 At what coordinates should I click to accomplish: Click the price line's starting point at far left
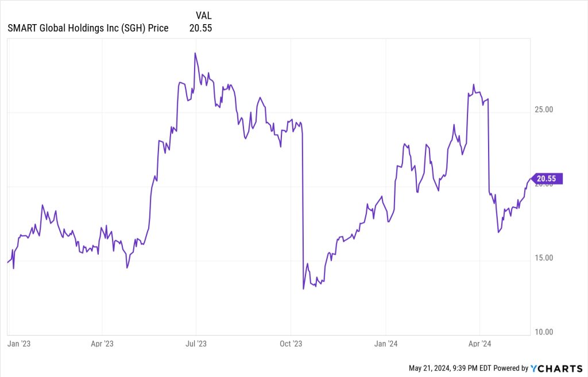[7, 262]
